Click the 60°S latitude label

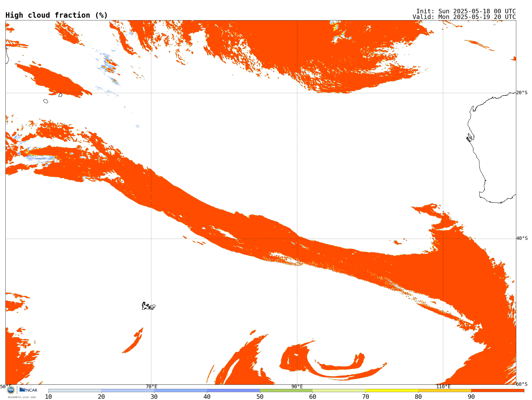click(x=522, y=384)
